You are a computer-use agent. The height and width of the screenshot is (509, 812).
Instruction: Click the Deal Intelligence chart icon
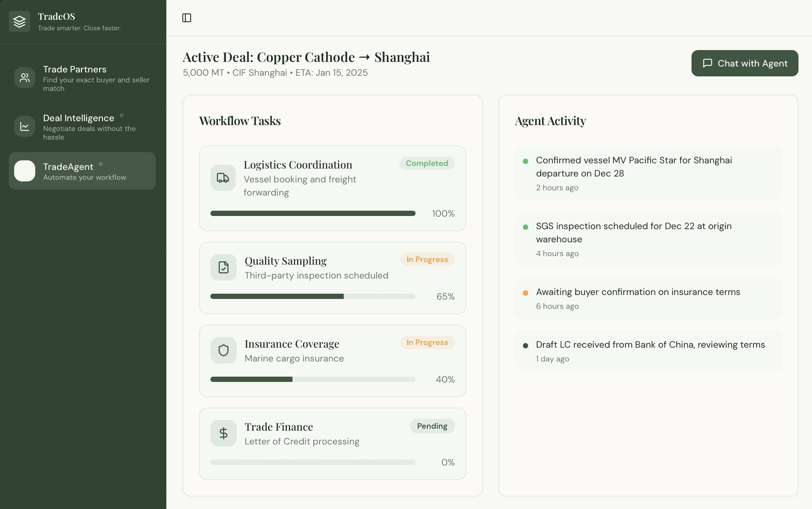(x=25, y=126)
